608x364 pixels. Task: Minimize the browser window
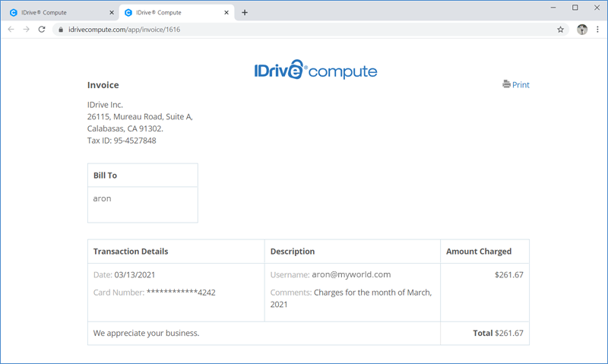(553, 8)
